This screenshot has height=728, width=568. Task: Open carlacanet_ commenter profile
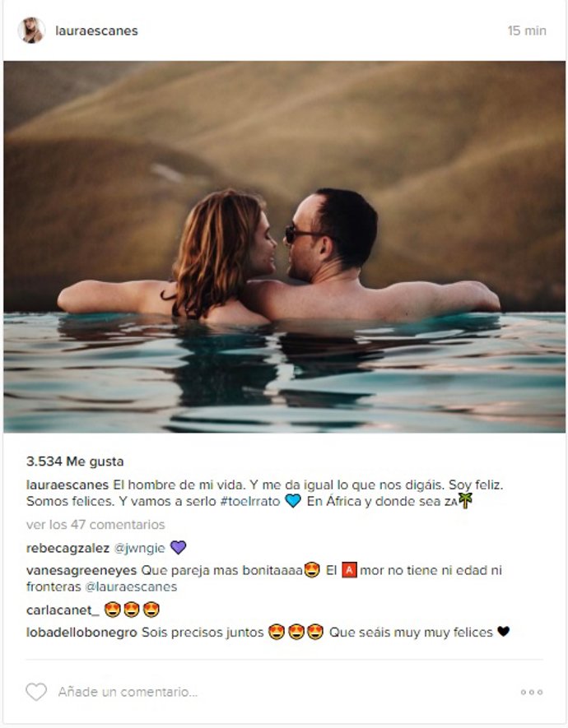63,610
